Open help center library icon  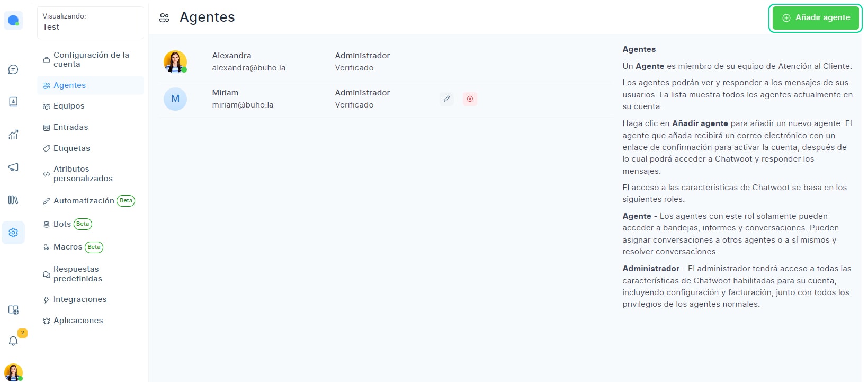coord(13,200)
